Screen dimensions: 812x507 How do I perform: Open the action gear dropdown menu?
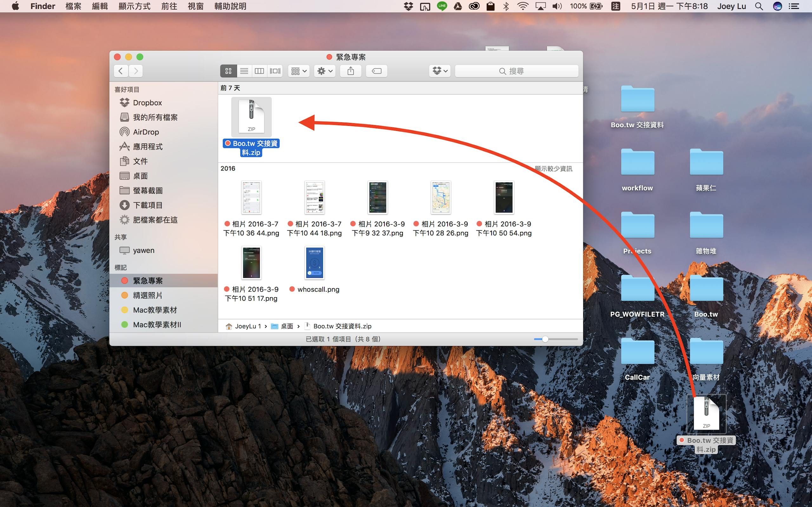(325, 71)
